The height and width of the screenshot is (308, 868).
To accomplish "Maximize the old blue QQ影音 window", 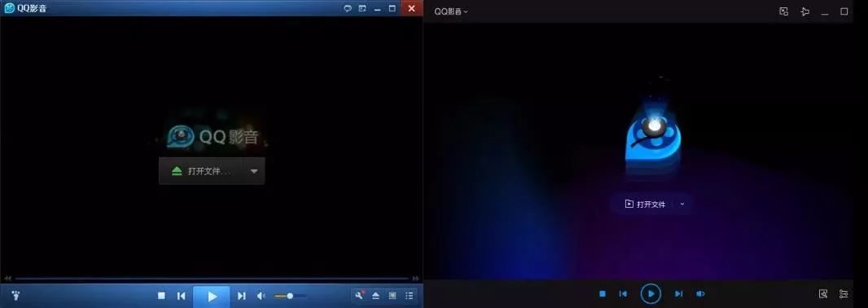I will tap(392, 8).
